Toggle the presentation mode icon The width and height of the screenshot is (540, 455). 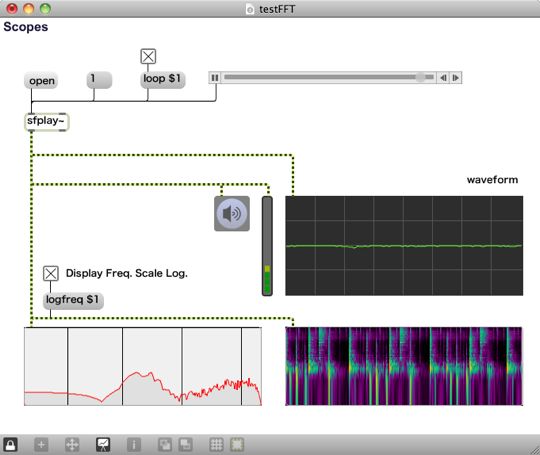click(103, 444)
